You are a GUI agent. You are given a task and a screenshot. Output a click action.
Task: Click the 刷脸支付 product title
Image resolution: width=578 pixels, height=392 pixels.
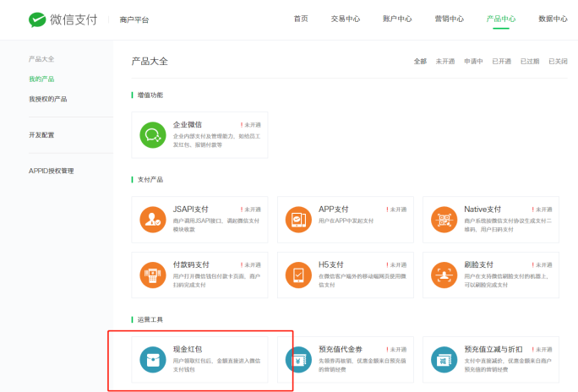tap(478, 264)
